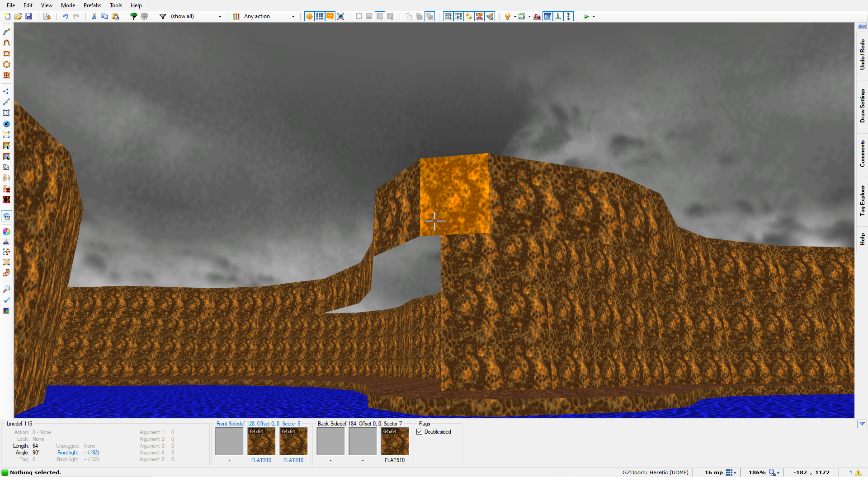Expand the light bulb dropdown arrow

tap(515, 16)
